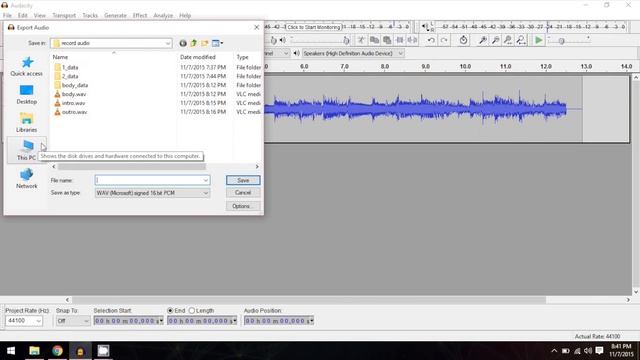Open the Transport menu
The image size is (640, 360).
click(64, 16)
